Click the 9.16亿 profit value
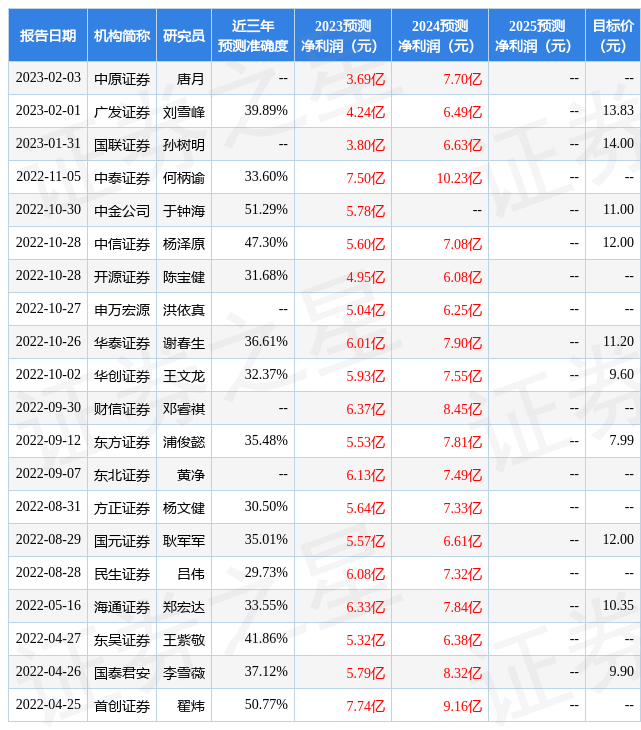This screenshot has height=730, width=641. tap(462, 707)
